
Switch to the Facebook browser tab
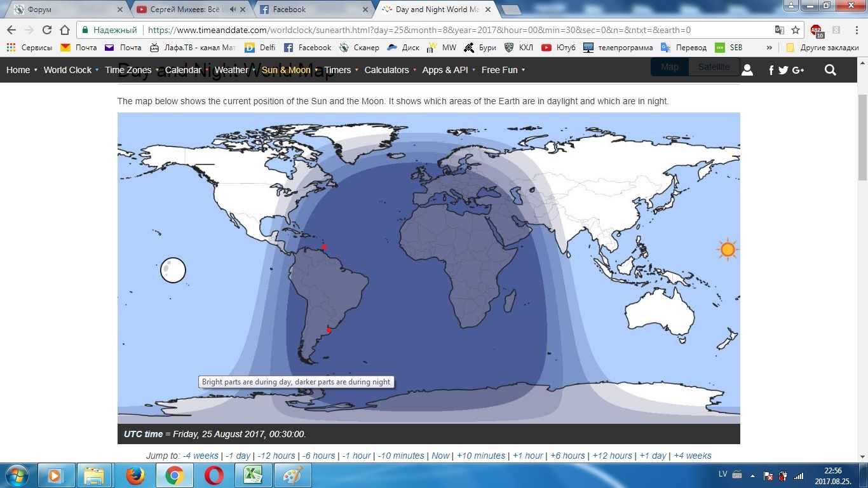tap(311, 10)
